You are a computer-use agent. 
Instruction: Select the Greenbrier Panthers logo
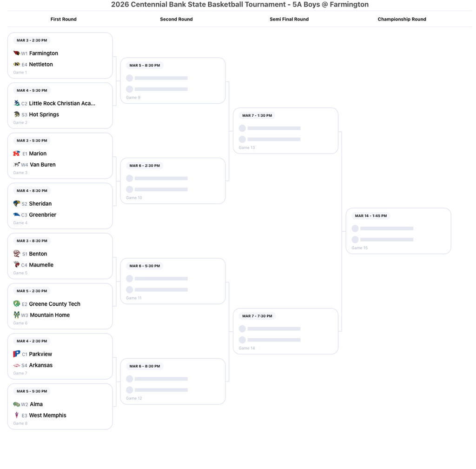(18, 214)
